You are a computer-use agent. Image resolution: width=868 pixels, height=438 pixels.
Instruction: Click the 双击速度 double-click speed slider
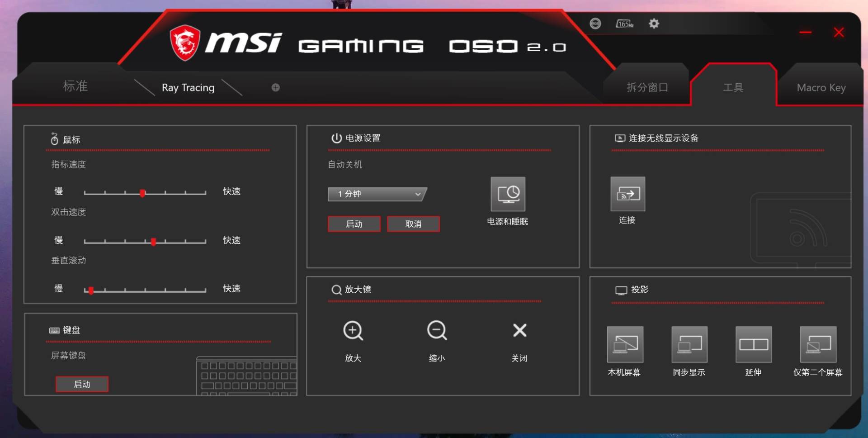(145, 241)
